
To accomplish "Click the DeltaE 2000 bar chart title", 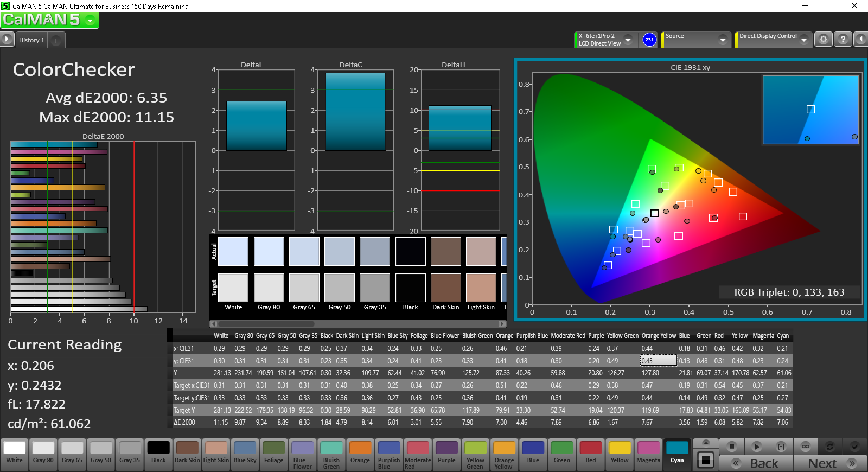I will 103,137.
